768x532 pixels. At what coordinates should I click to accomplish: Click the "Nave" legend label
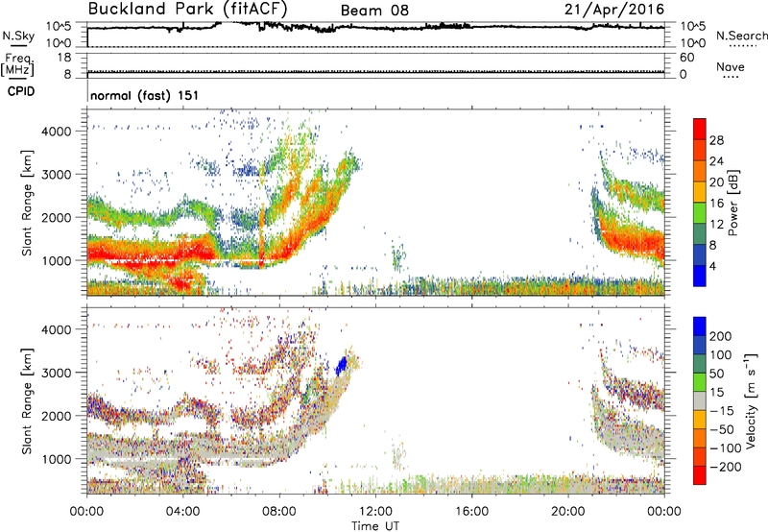731,66
